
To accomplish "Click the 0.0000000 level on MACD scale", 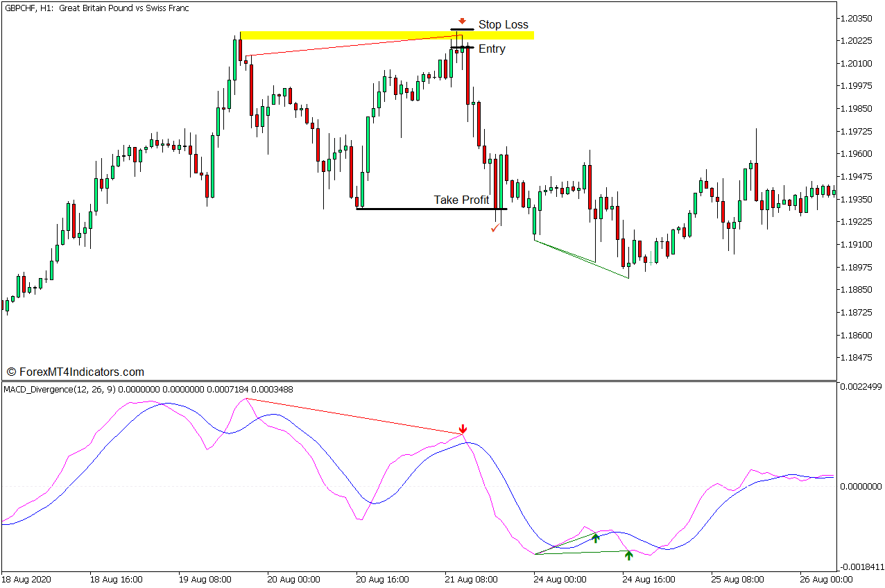I will [861, 487].
